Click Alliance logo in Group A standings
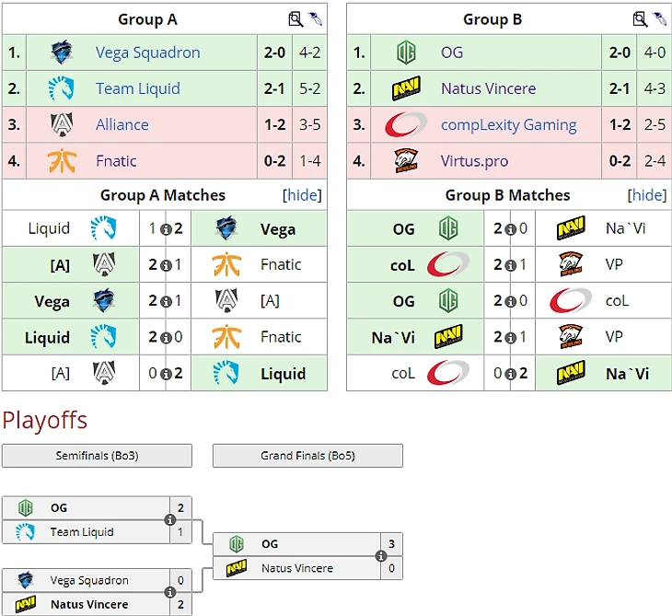The image size is (672, 616). [62, 124]
